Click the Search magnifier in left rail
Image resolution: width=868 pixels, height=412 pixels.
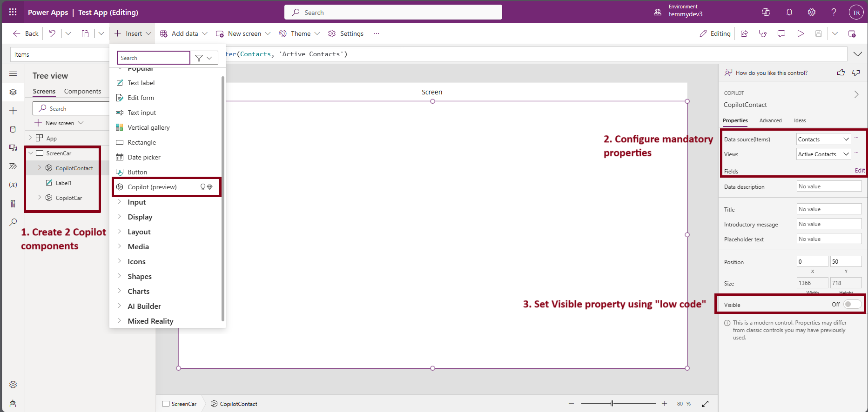tap(13, 222)
